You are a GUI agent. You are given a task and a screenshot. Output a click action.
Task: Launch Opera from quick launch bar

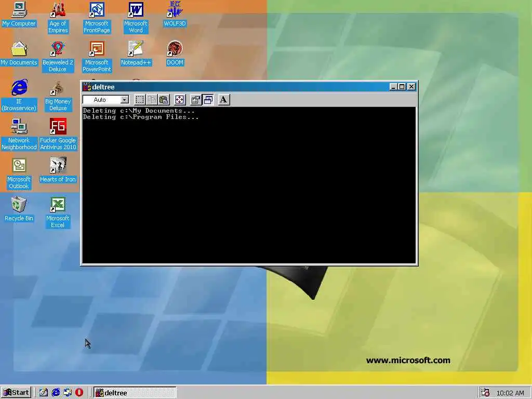coord(79,393)
